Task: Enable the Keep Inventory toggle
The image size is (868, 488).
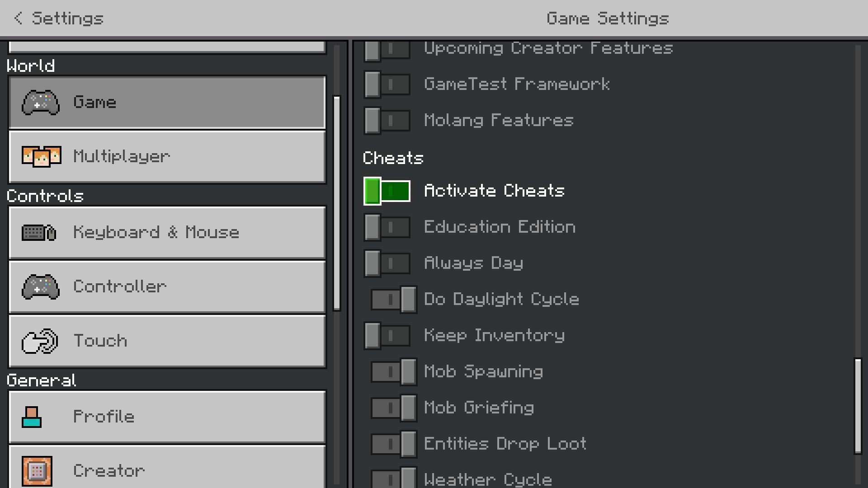Action: [387, 335]
